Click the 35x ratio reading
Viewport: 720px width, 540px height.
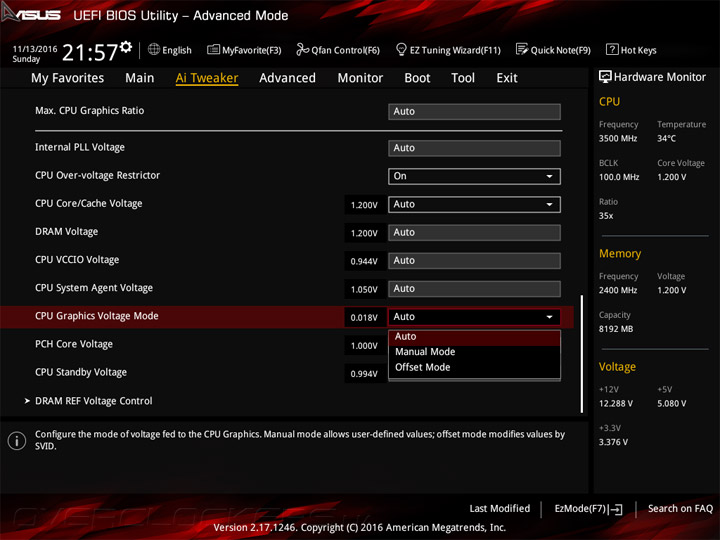606,216
